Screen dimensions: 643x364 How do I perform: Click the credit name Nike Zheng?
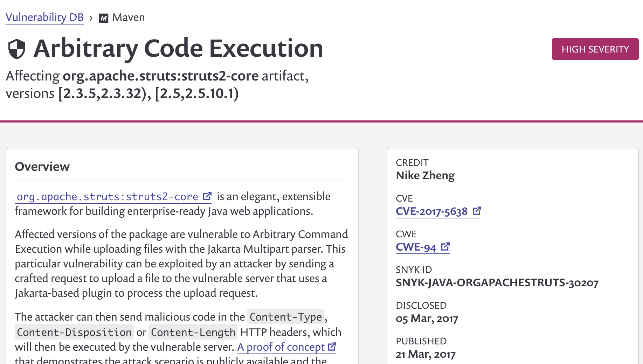click(425, 175)
